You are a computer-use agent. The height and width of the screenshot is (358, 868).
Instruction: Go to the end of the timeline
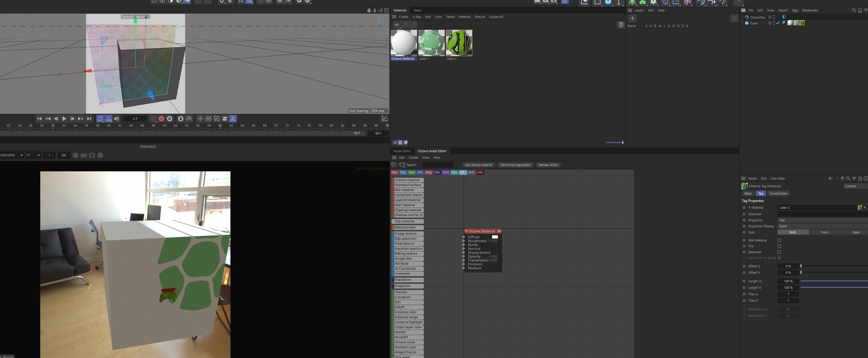click(89, 119)
